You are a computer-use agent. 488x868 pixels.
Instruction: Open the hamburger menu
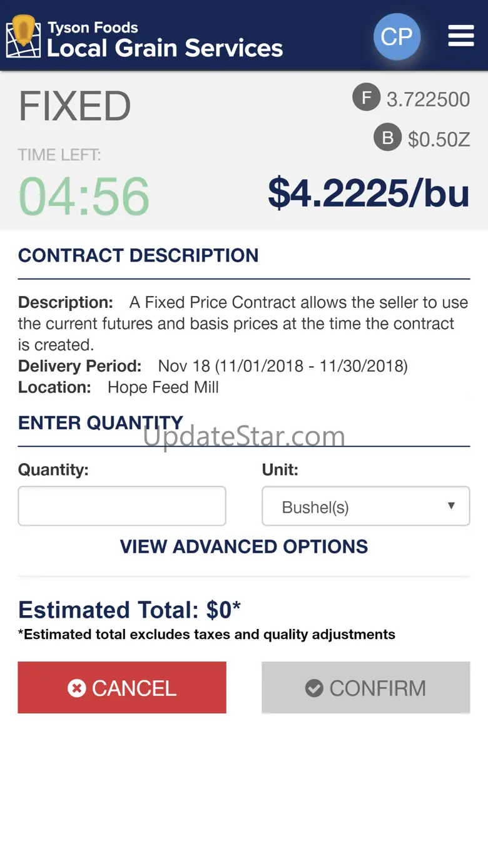pyautogui.click(x=460, y=36)
